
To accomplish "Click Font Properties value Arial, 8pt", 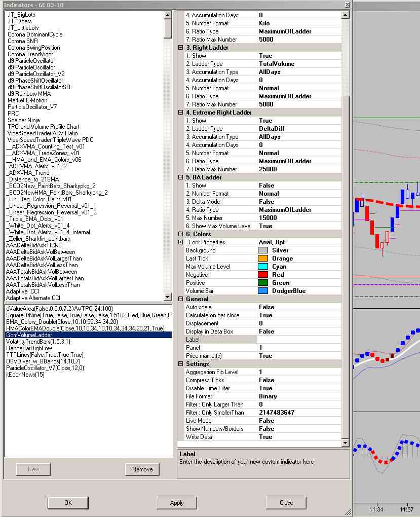I will click(x=299, y=242).
